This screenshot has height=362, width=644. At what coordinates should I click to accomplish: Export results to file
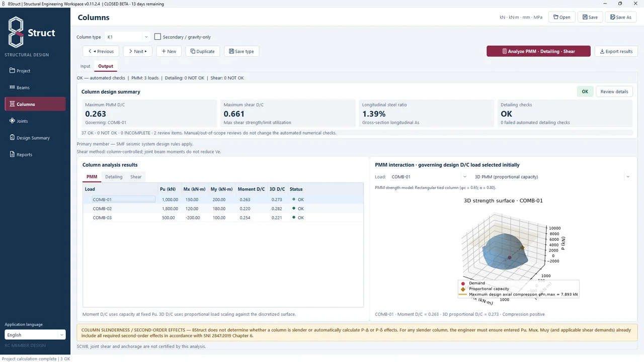pyautogui.click(x=616, y=51)
